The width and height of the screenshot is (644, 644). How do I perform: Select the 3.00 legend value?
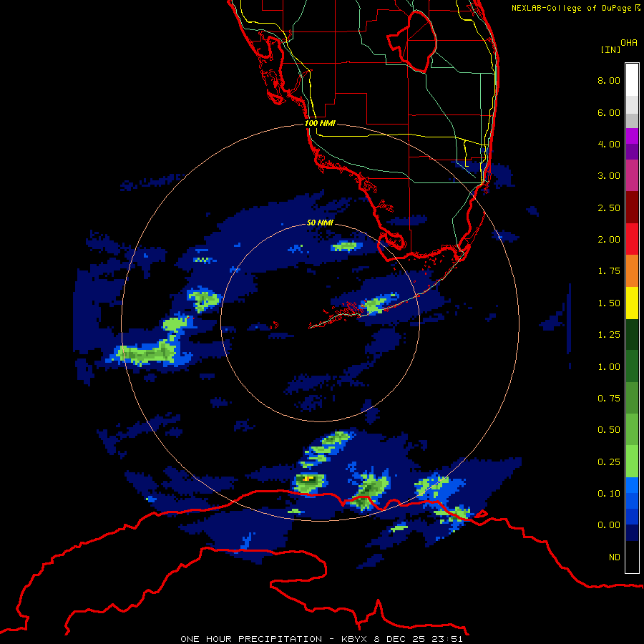[x=609, y=176]
